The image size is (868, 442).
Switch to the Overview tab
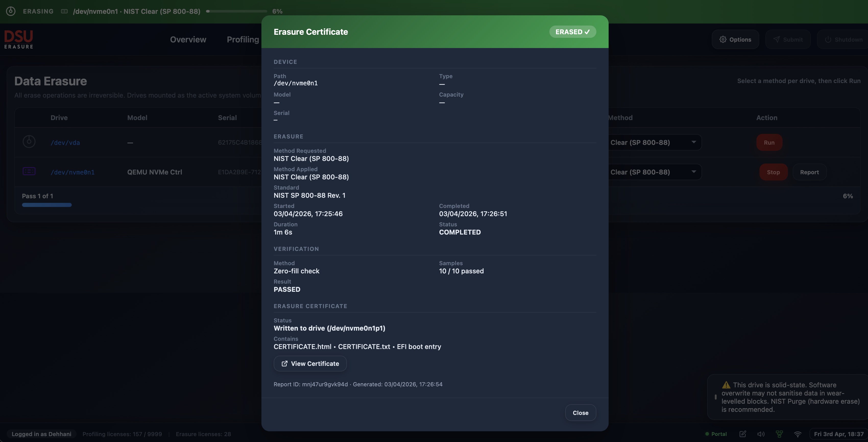click(x=188, y=39)
